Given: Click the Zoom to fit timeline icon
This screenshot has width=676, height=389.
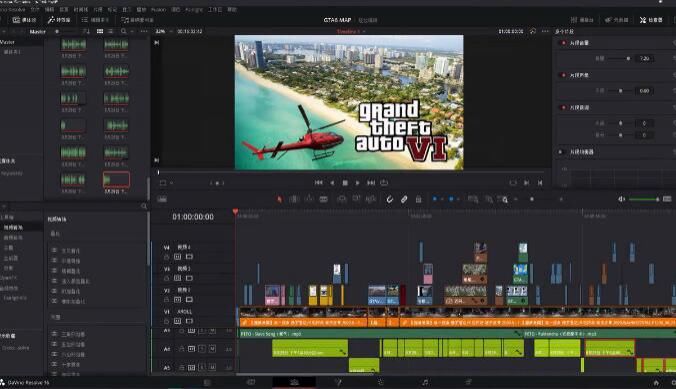Looking at the screenshot, I should (x=473, y=199).
